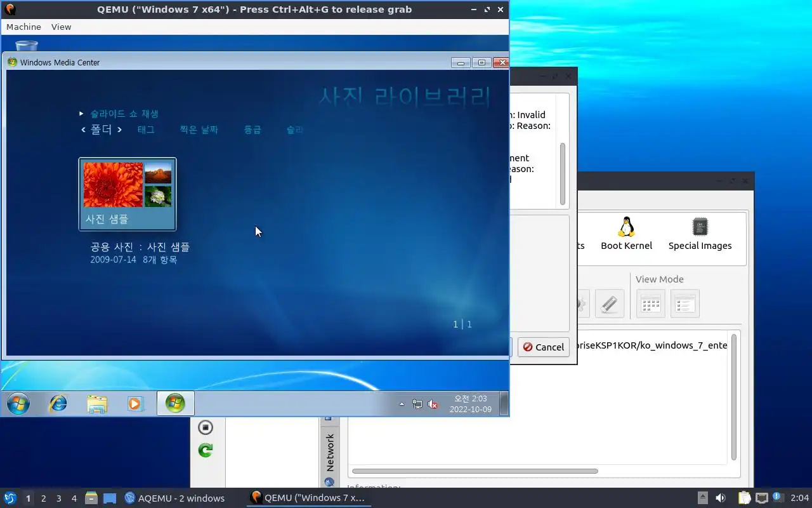Click the host panel clock showing 2:04

[x=799, y=498]
